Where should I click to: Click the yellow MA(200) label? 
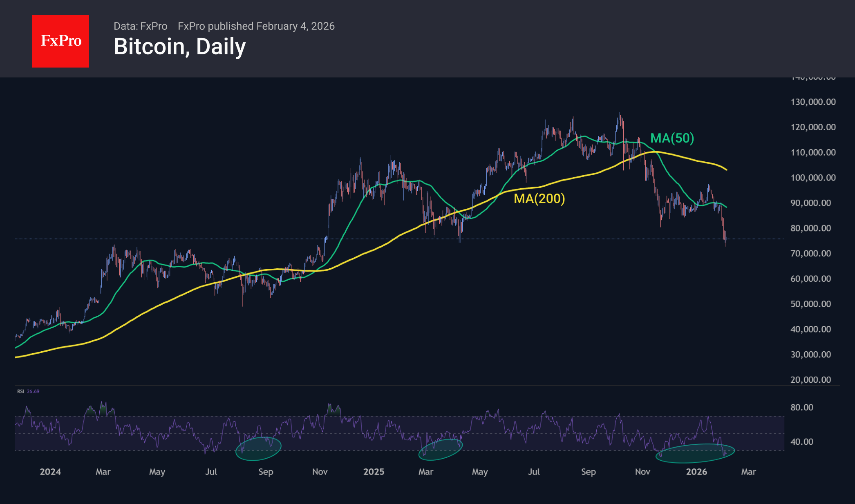pos(539,198)
